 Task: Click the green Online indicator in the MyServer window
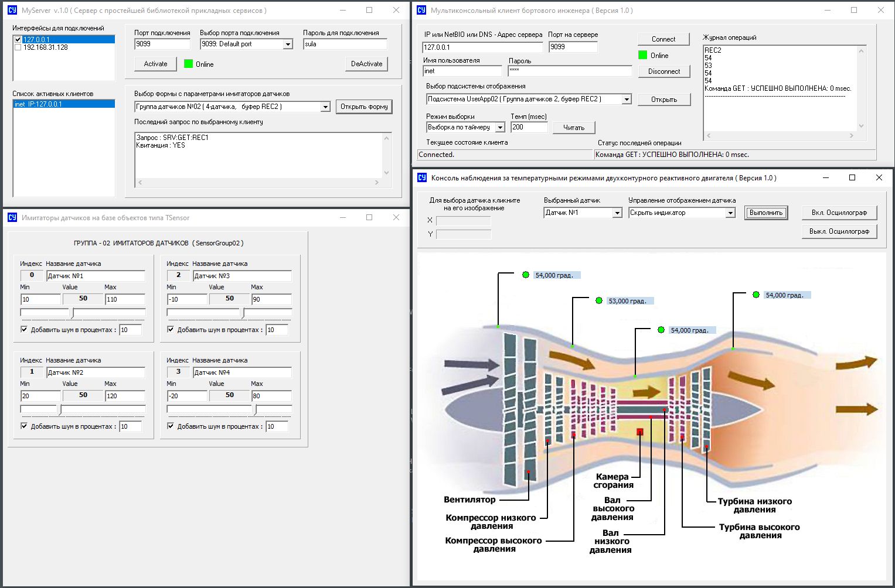[x=188, y=64]
